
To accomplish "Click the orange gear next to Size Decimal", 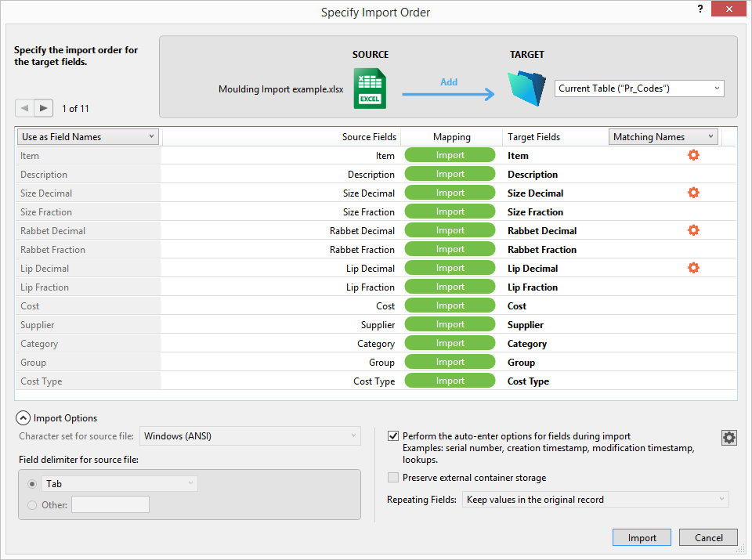I will (x=692, y=193).
